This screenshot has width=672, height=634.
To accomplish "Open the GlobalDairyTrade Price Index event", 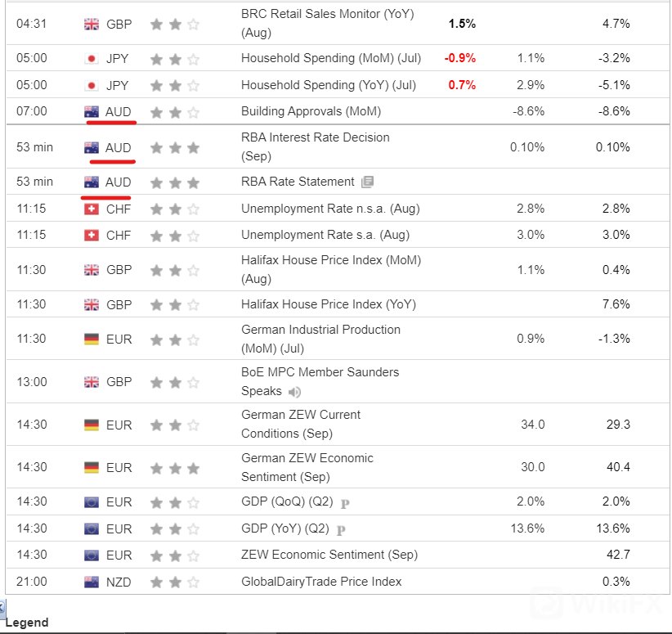I will [x=321, y=582].
